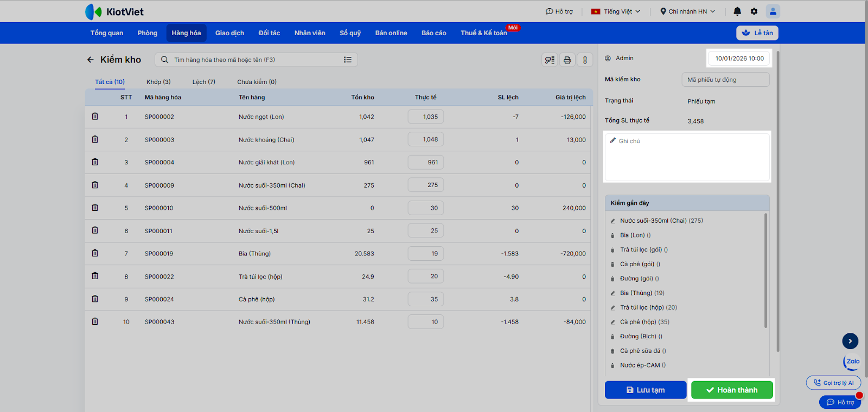This screenshot has width=868, height=412.
Task: Open the barcode scanner list icon
Action: (x=550, y=60)
